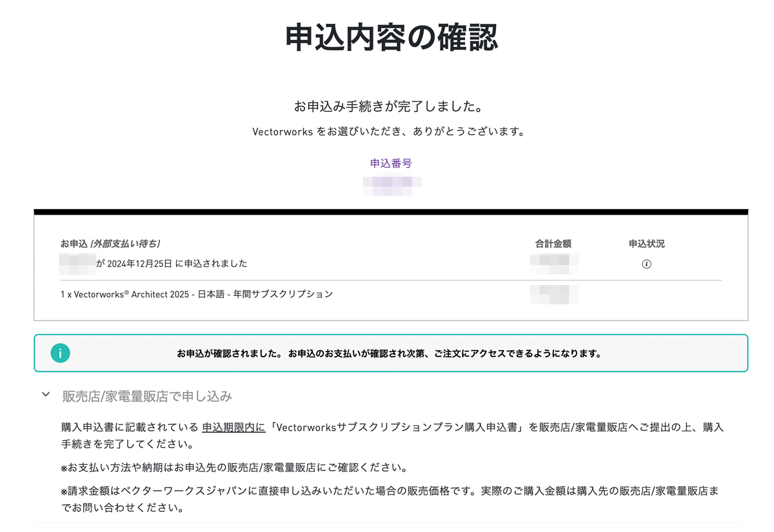Click the Vectorworks をお選びいただき、ありがとうございます。 line
The height and width of the screenshot is (532, 774).
(388, 132)
